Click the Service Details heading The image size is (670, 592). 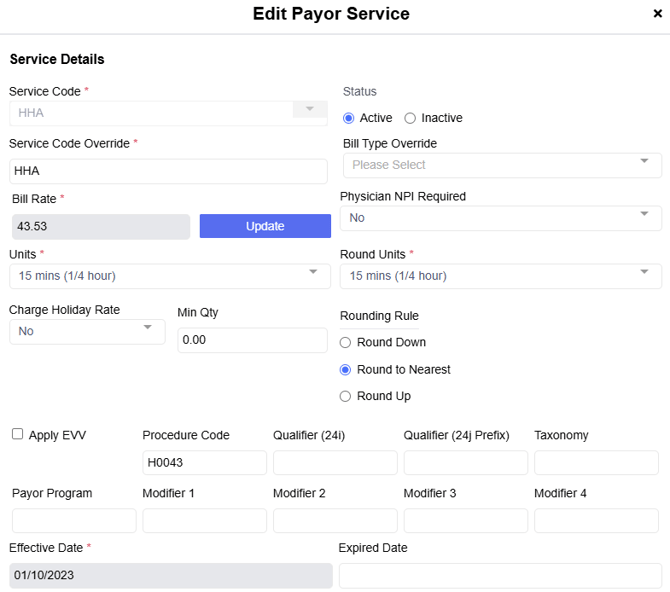click(57, 59)
